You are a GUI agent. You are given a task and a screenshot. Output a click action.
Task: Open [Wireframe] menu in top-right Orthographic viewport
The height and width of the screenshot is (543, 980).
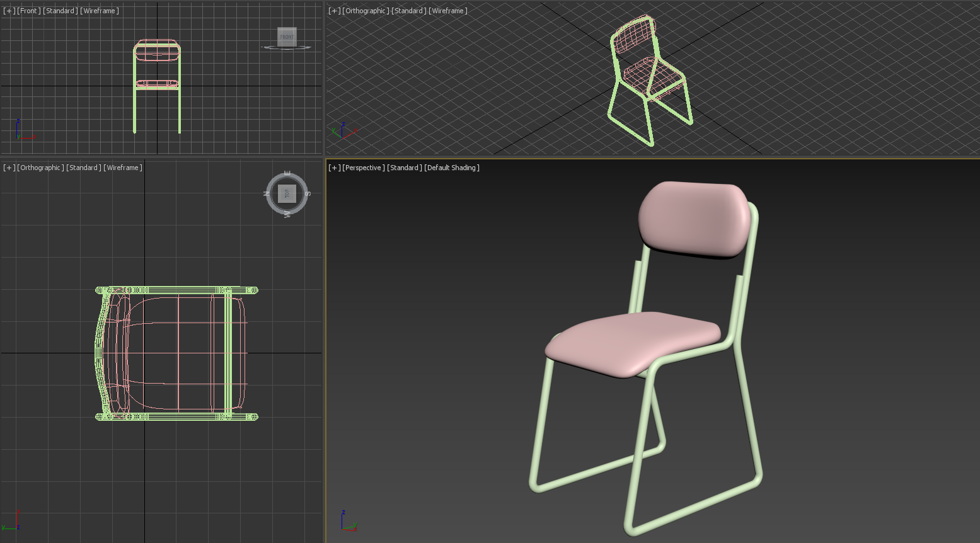tap(448, 11)
